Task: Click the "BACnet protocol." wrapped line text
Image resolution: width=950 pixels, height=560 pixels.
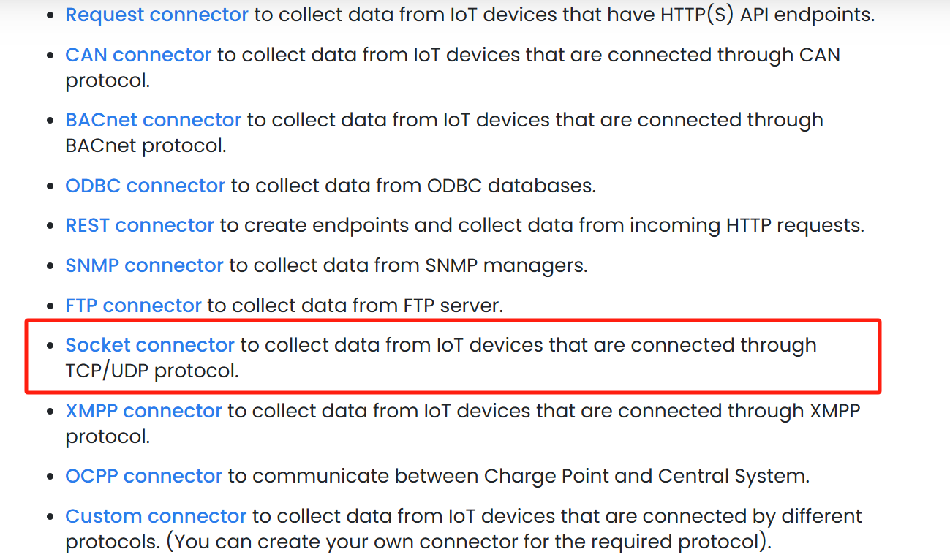Action: point(146,145)
